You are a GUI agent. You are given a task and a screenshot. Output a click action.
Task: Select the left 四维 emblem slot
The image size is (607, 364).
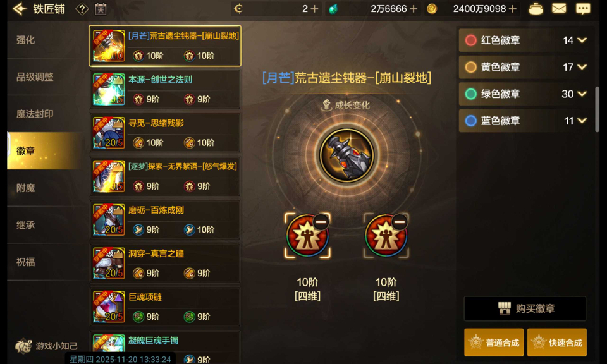point(307,235)
